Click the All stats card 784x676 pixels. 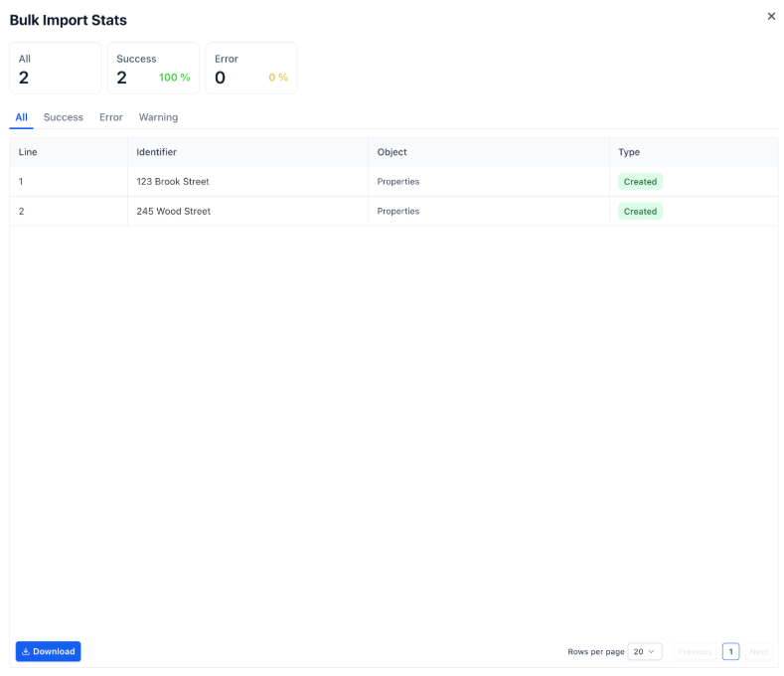[x=56, y=68]
